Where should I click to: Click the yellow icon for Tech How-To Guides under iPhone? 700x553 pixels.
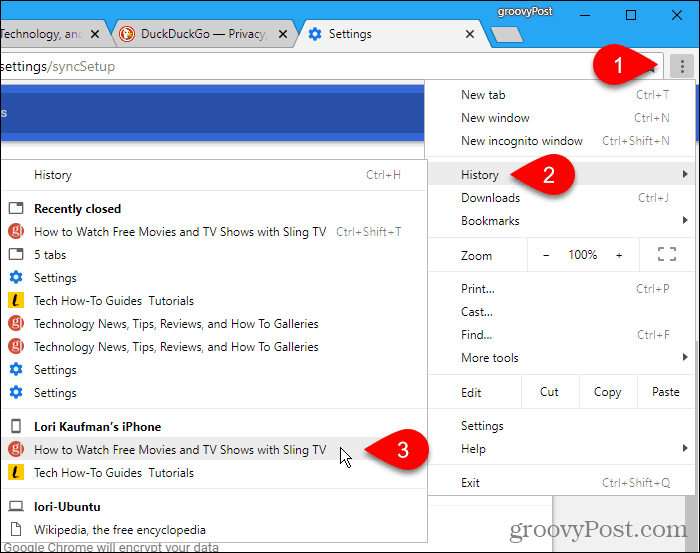[x=16, y=472]
